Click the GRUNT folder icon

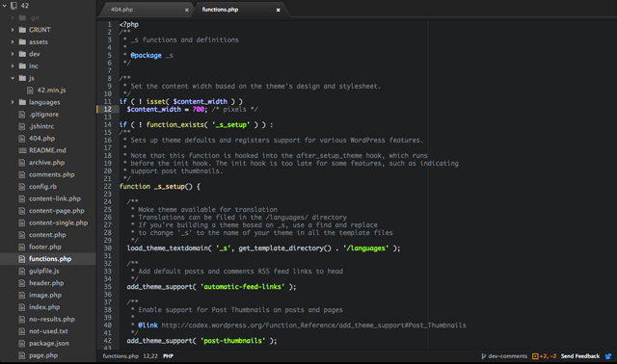coord(22,30)
